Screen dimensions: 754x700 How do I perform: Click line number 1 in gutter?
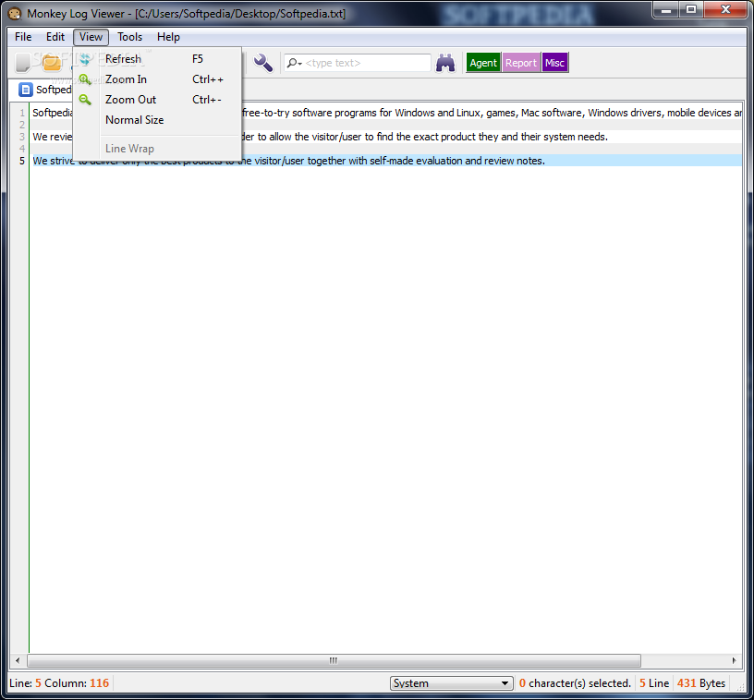21,113
